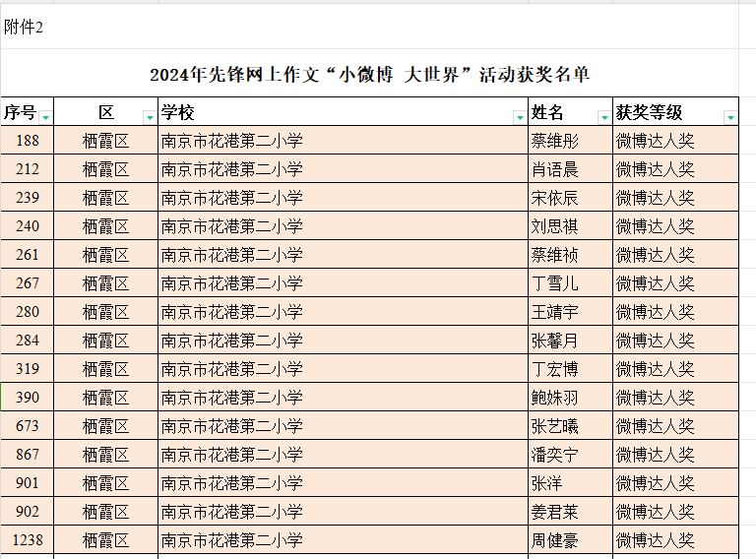Image resolution: width=756 pixels, height=559 pixels.
Task: Select 微博达人奖 cell for 张洋
Action: pos(675,483)
